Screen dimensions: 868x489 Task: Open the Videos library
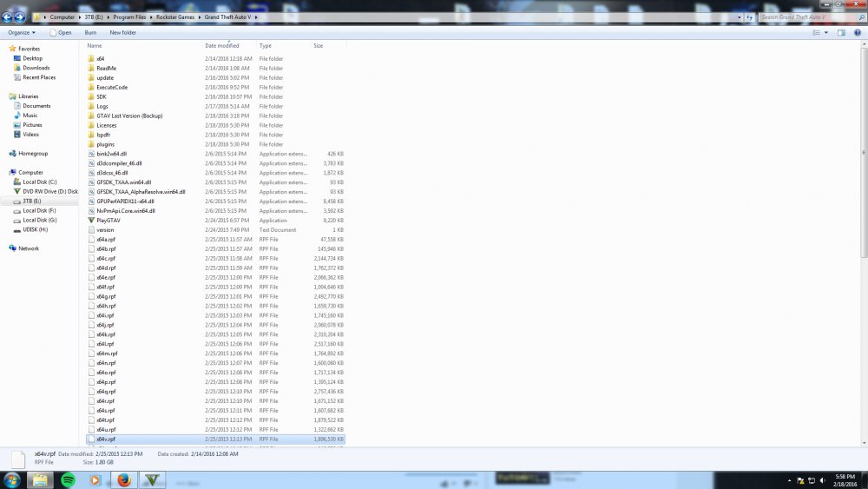click(30, 134)
